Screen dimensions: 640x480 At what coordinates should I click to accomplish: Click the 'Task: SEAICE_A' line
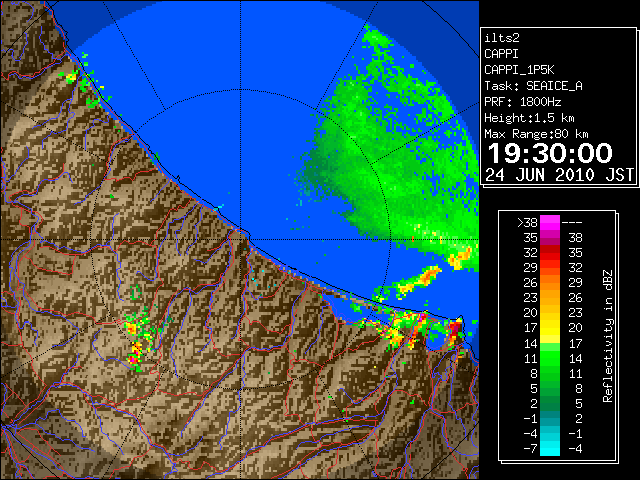click(533, 86)
